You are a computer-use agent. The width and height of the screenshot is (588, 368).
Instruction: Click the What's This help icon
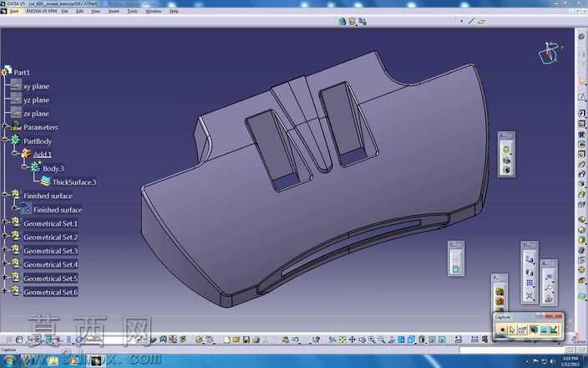(316, 340)
